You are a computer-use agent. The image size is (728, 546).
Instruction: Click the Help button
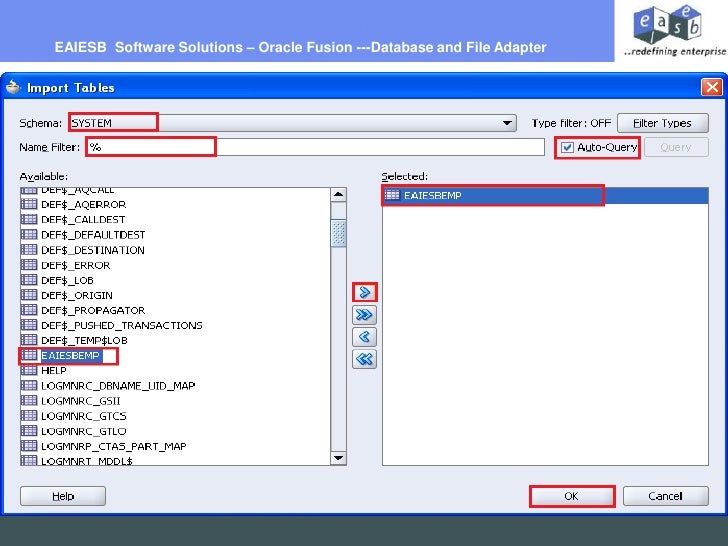(x=63, y=496)
